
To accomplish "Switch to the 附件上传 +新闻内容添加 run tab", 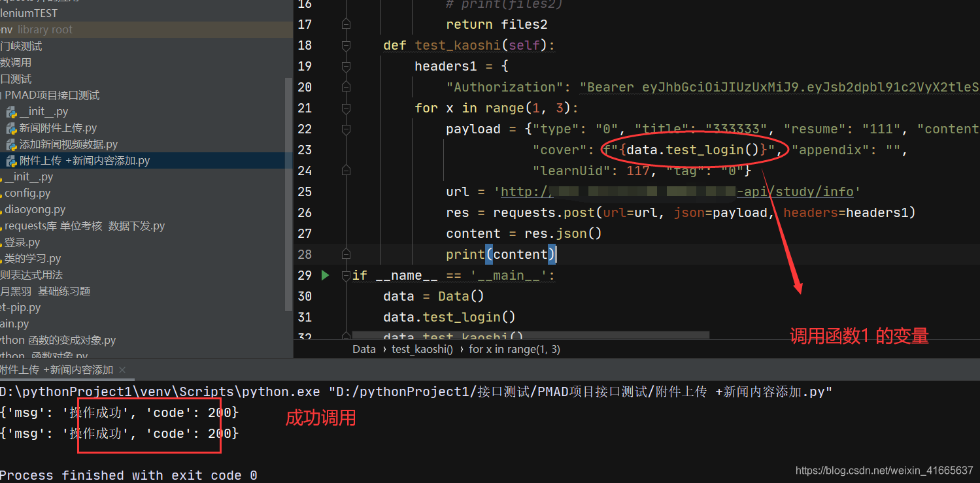I will 57,369.
